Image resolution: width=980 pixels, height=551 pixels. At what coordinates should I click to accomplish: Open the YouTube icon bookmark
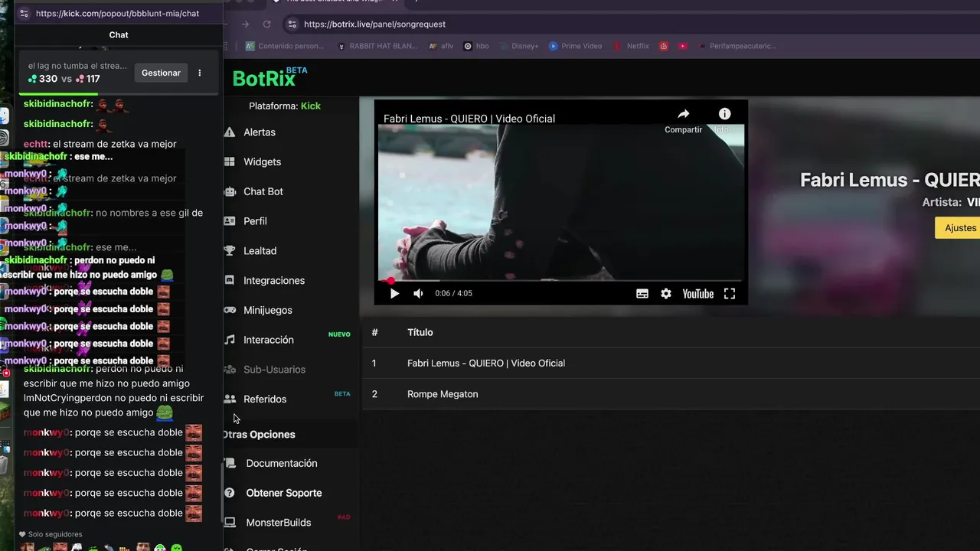(x=682, y=46)
